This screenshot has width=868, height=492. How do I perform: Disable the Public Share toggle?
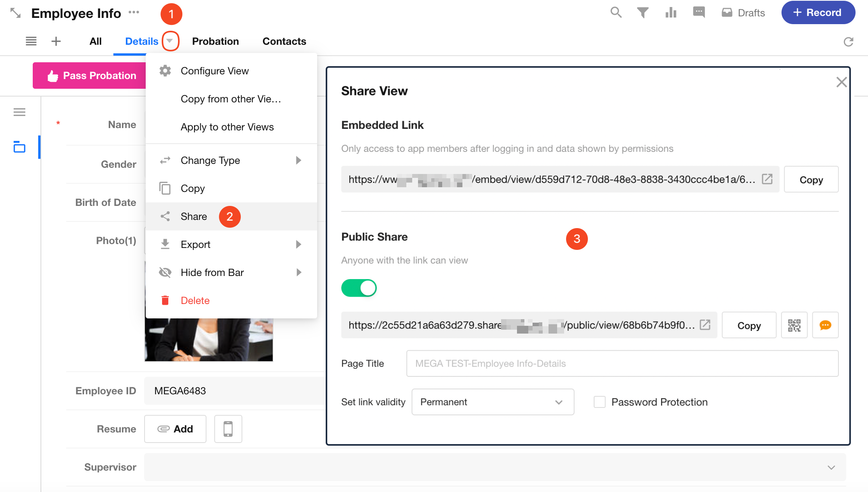point(359,288)
